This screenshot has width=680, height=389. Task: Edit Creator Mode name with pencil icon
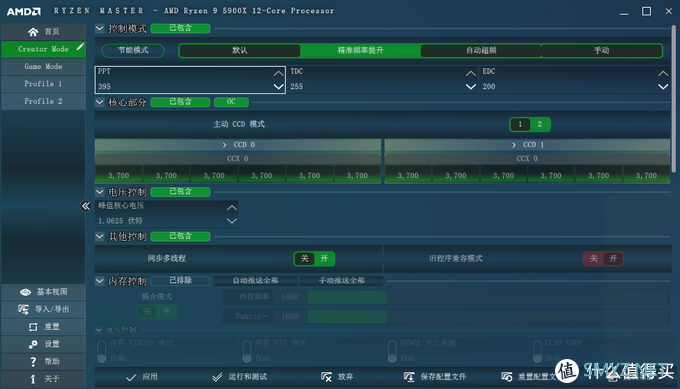coord(80,46)
